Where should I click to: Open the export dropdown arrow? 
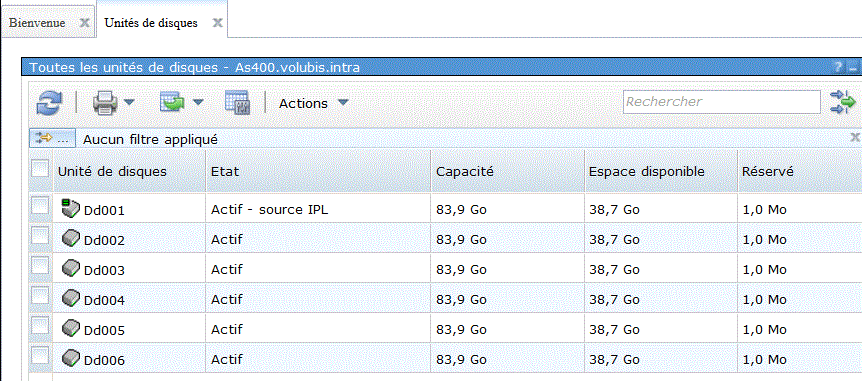click(198, 102)
